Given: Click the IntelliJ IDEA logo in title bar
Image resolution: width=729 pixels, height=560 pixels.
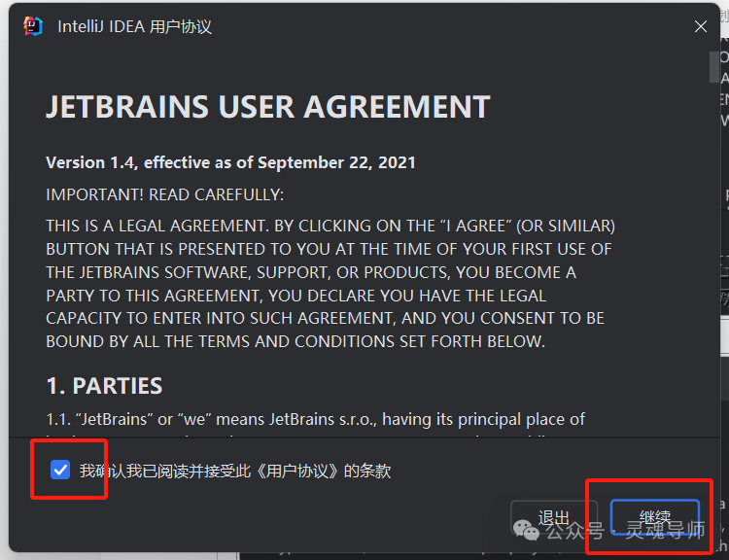Looking at the screenshot, I should 33,26.
